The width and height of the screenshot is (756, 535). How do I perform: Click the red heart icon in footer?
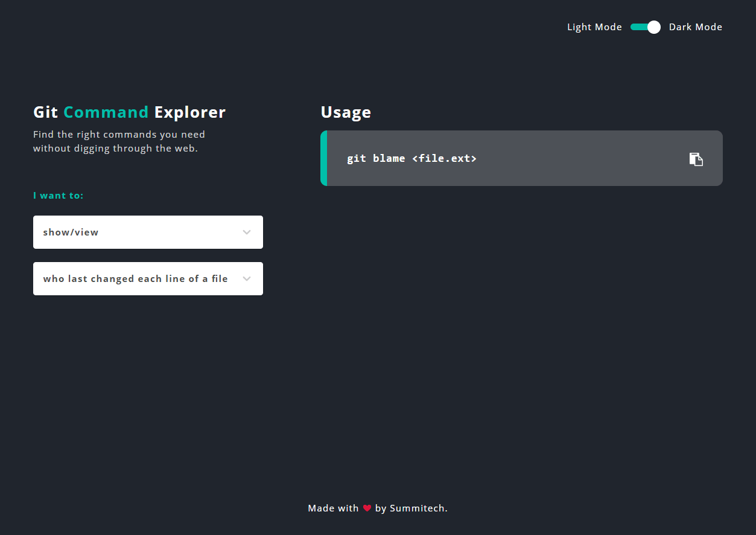[x=367, y=508]
